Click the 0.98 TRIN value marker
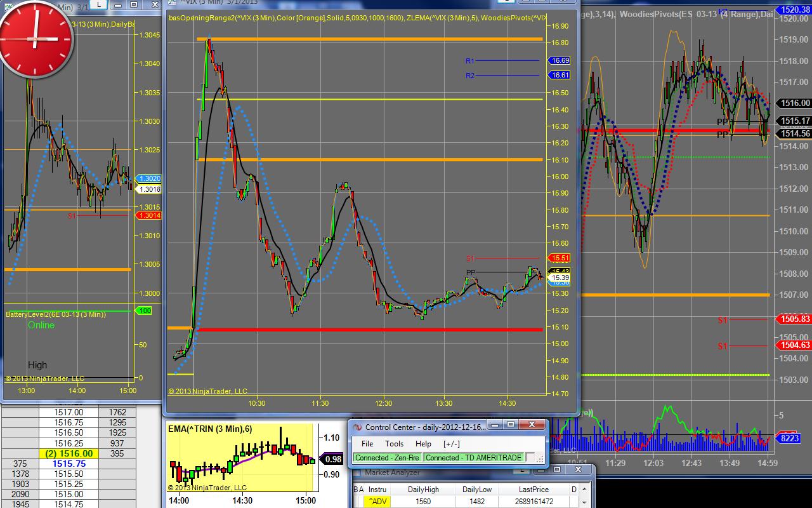Image resolution: width=812 pixels, height=508 pixels. tap(332, 459)
